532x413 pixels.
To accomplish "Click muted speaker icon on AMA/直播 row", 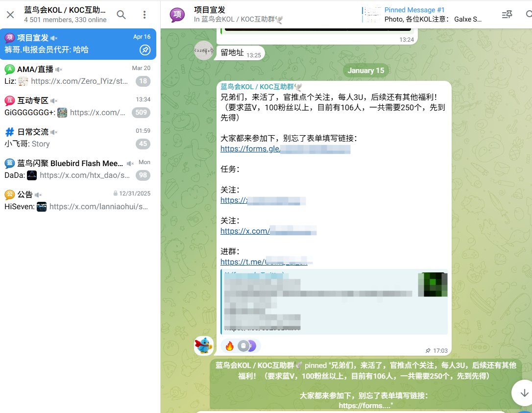I will (x=59, y=69).
